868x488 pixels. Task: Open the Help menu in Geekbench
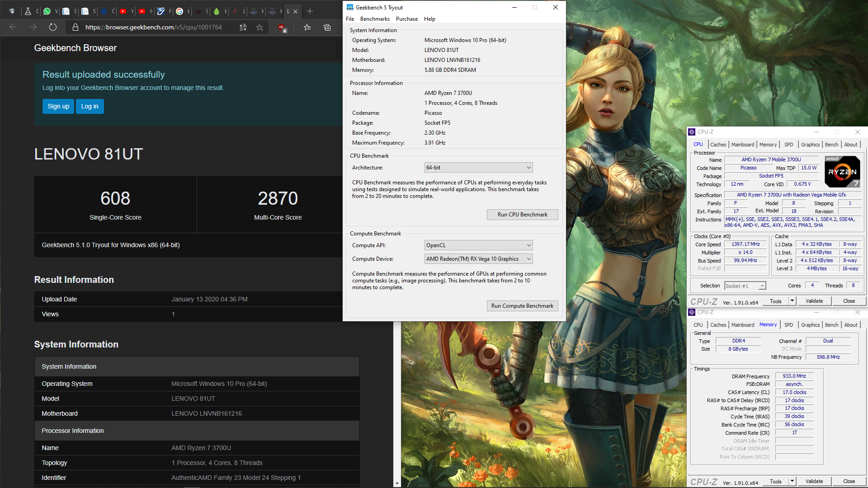[x=429, y=19]
